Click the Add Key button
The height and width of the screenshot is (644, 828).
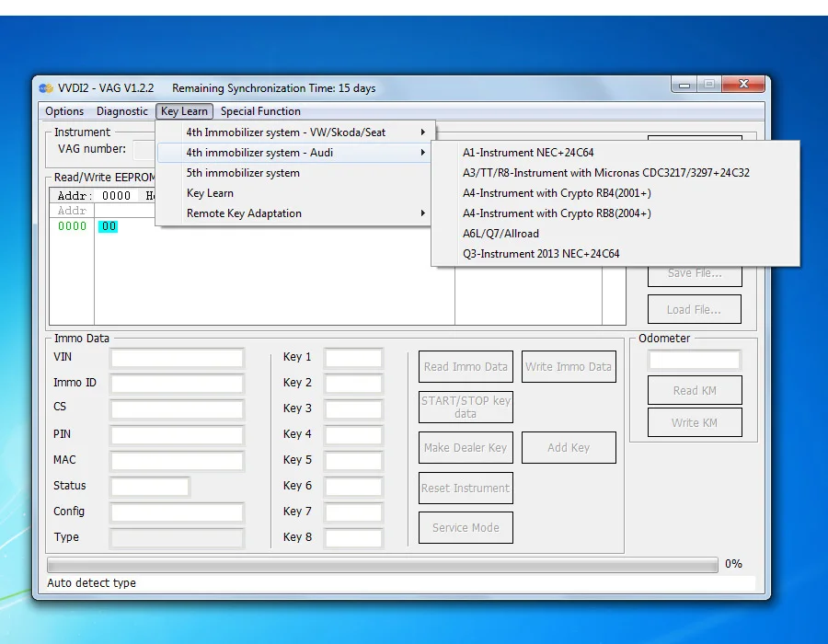(569, 448)
